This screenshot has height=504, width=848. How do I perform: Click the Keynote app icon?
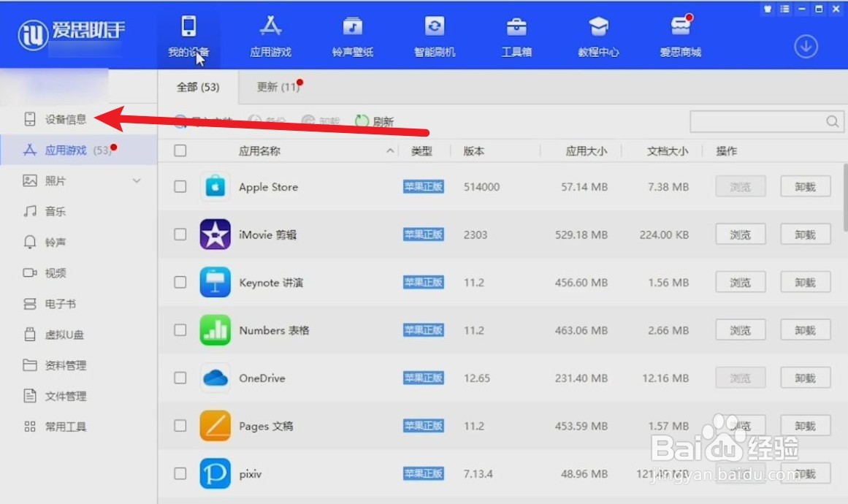click(215, 282)
